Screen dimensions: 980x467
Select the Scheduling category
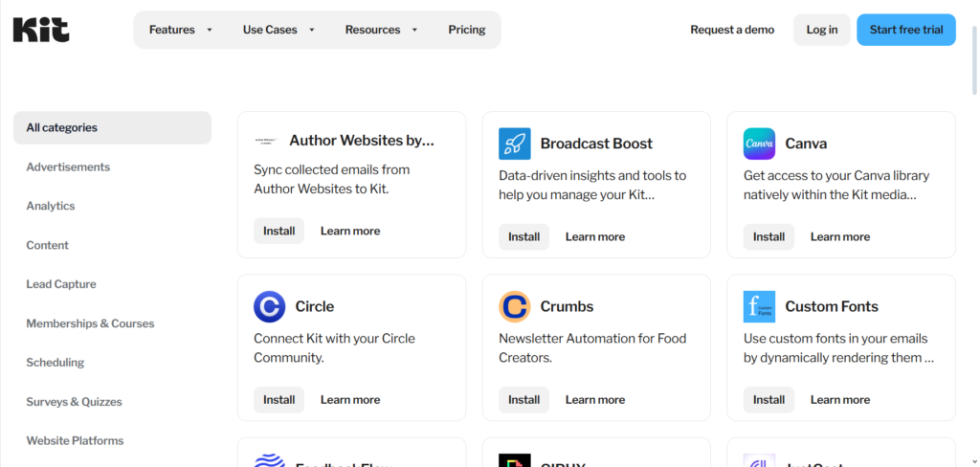55,362
